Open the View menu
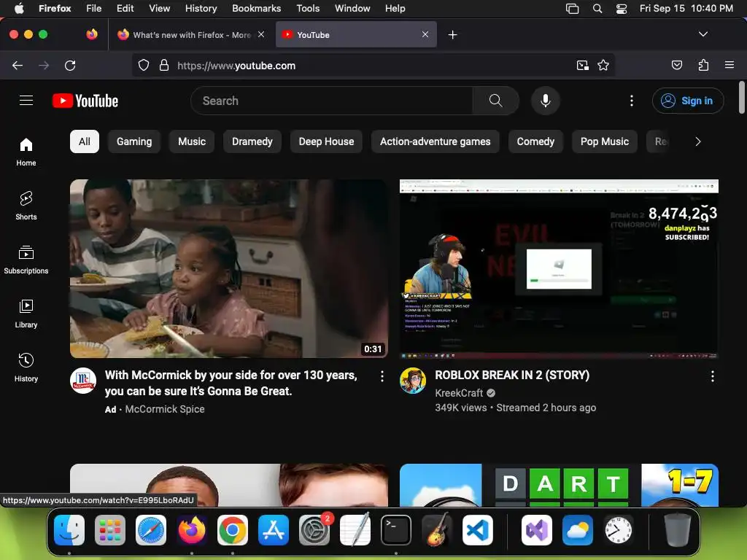Image resolution: width=747 pixels, height=560 pixels. tap(159, 8)
